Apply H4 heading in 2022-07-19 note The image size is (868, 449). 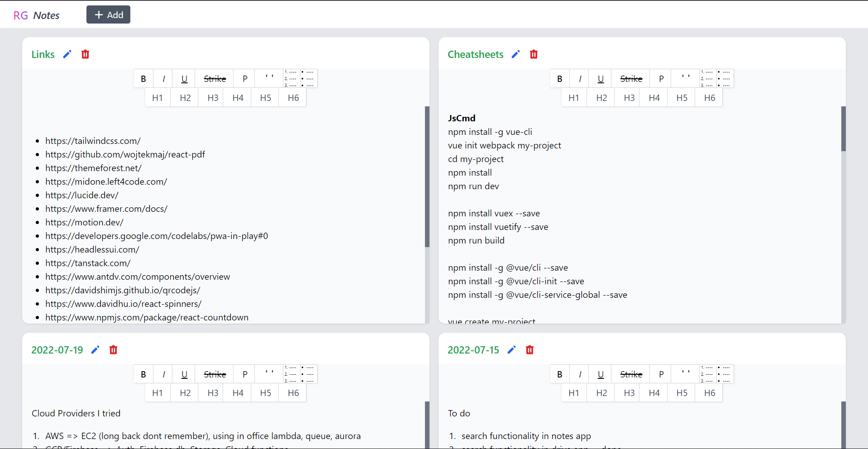pos(238,393)
